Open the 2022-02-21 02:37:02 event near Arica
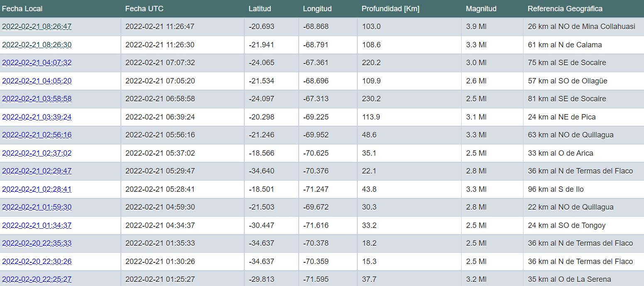The image size is (644, 286). (x=37, y=153)
